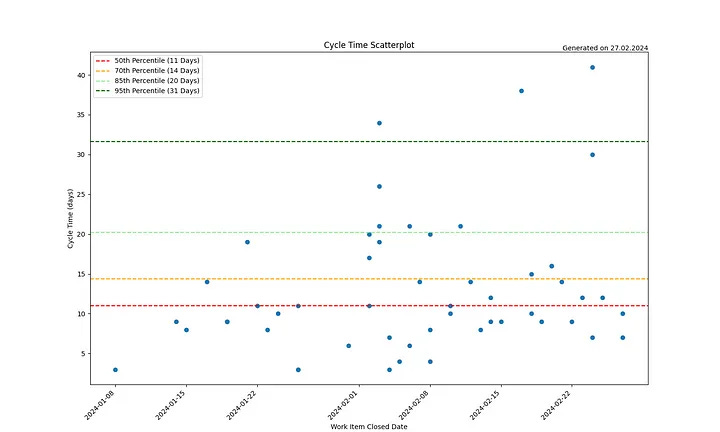Click the red dashed sample in the legend
This screenshot has width=720, height=432.
pos(103,61)
